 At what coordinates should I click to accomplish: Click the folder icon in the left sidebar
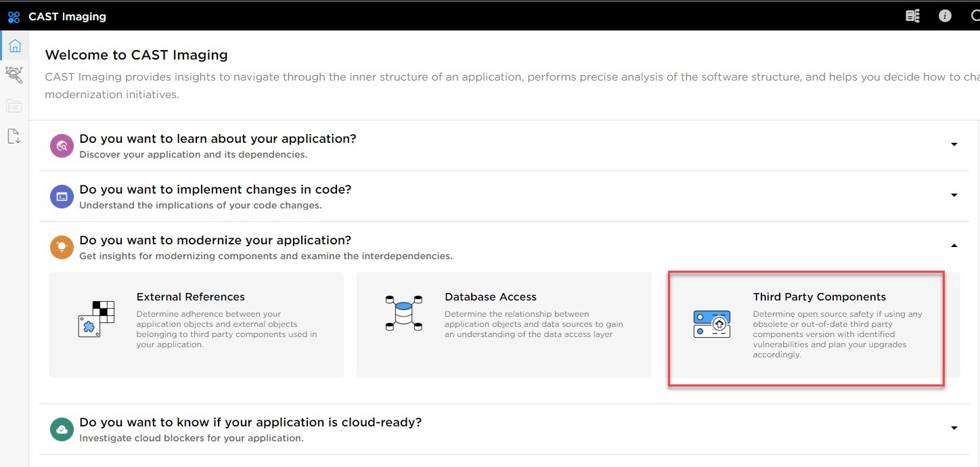pos(14,106)
